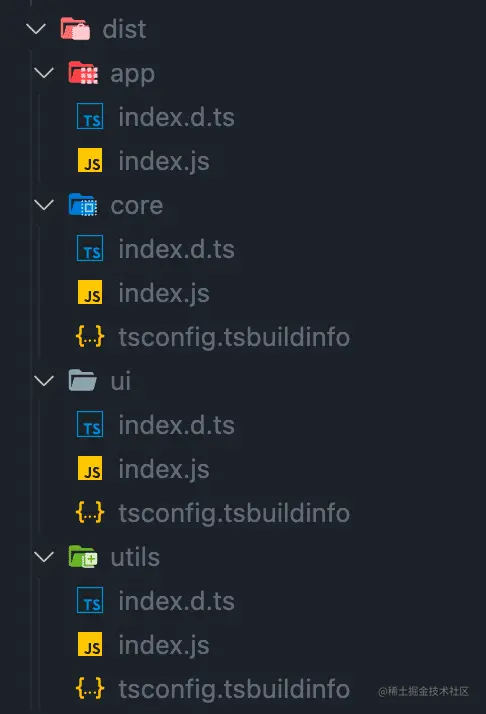Collapse the dist folder chevron
486x714 pixels.
coord(36,29)
